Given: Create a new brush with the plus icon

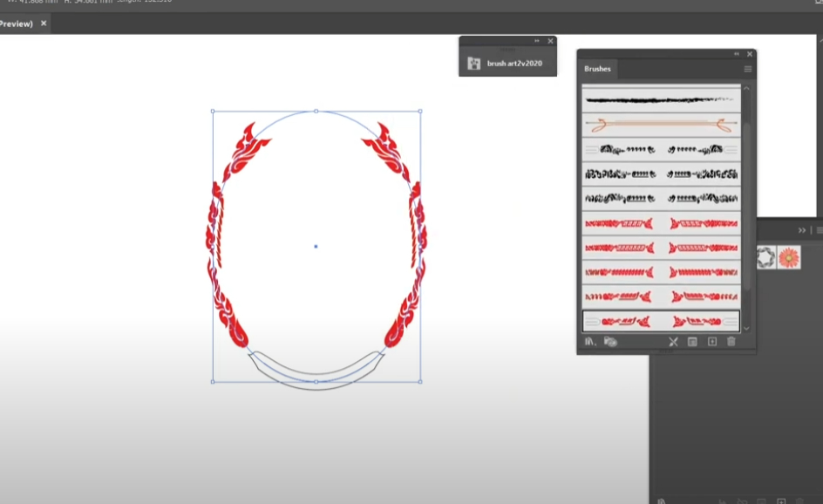Looking at the screenshot, I should tap(711, 342).
